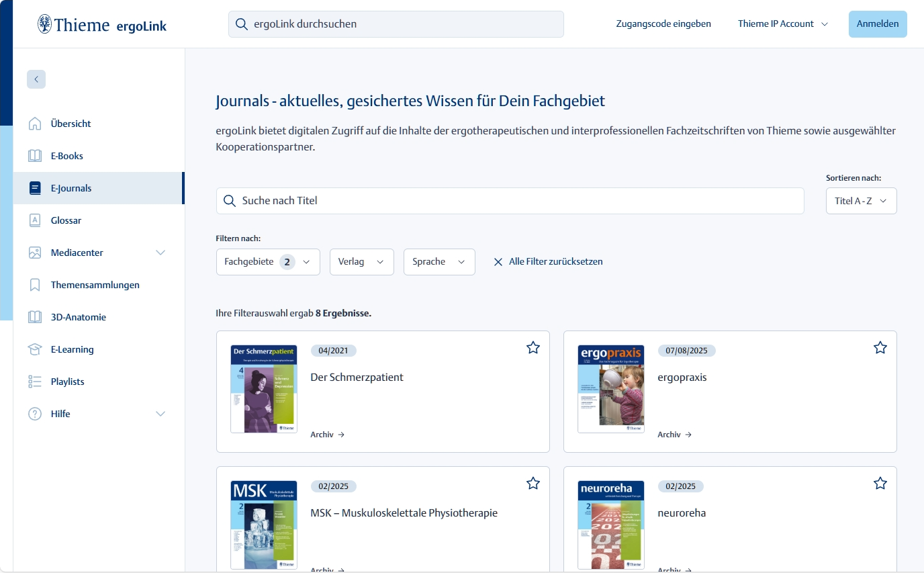Star the neuroreha journal
The image size is (924, 573).
[x=880, y=483]
